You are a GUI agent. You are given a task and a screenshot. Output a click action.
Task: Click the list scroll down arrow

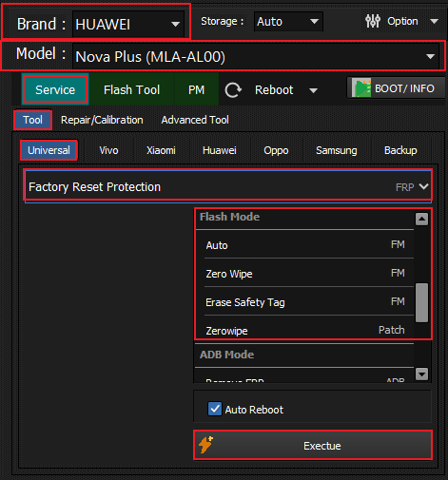click(x=421, y=374)
